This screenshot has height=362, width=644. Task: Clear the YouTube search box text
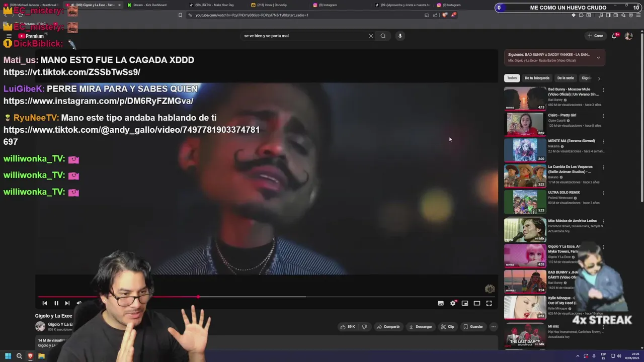pyautogui.click(x=371, y=36)
